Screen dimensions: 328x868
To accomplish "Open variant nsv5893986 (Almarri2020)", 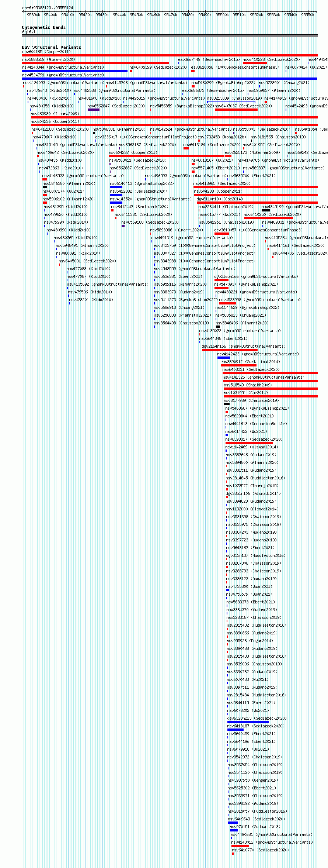I will 177,230.
